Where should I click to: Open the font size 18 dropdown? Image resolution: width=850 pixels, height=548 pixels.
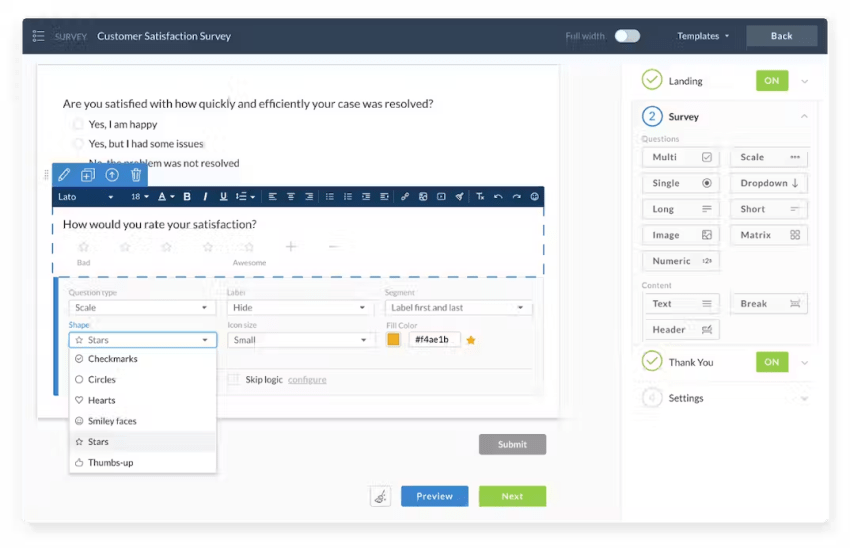pyautogui.click(x=140, y=197)
